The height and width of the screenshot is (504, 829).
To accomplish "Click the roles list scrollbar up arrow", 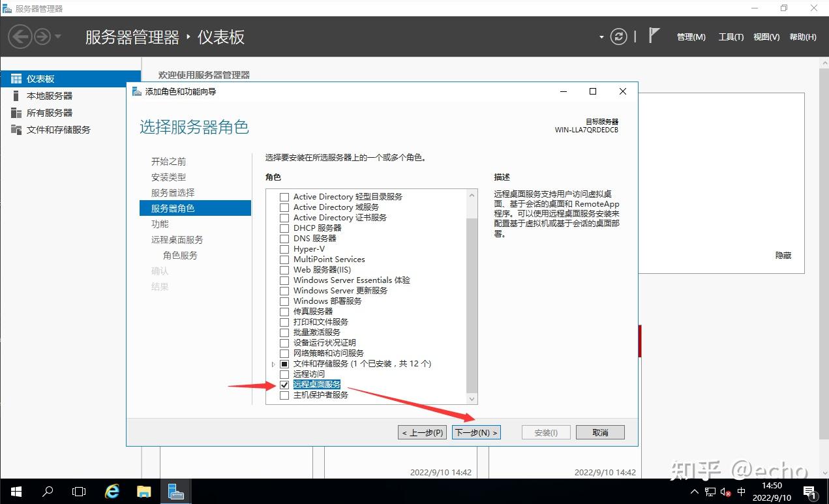I will [472, 194].
